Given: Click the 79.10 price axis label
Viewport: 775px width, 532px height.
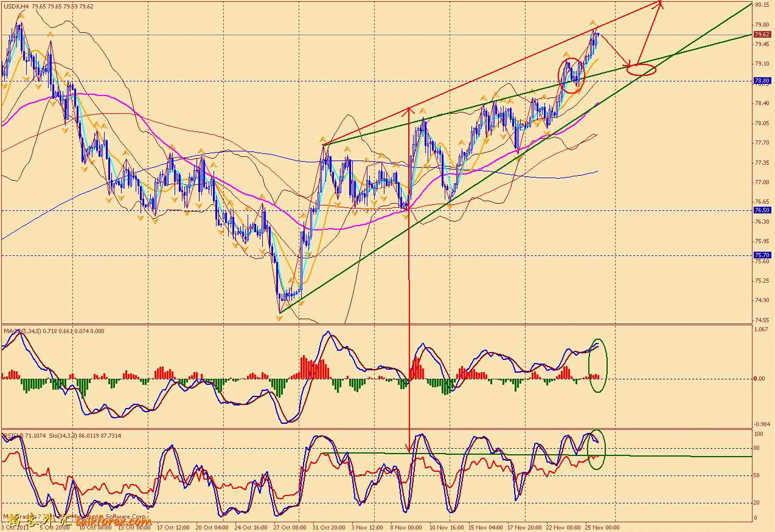Looking at the screenshot, I should coord(763,64).
